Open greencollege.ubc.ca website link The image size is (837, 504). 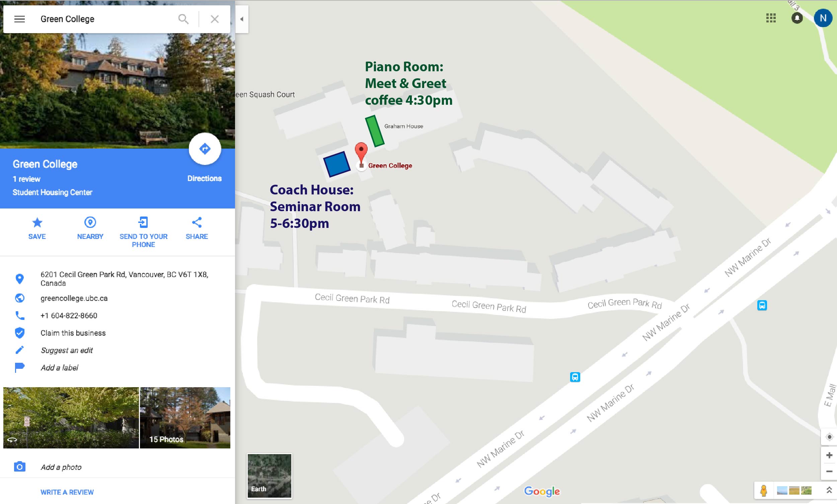[74, 298]
